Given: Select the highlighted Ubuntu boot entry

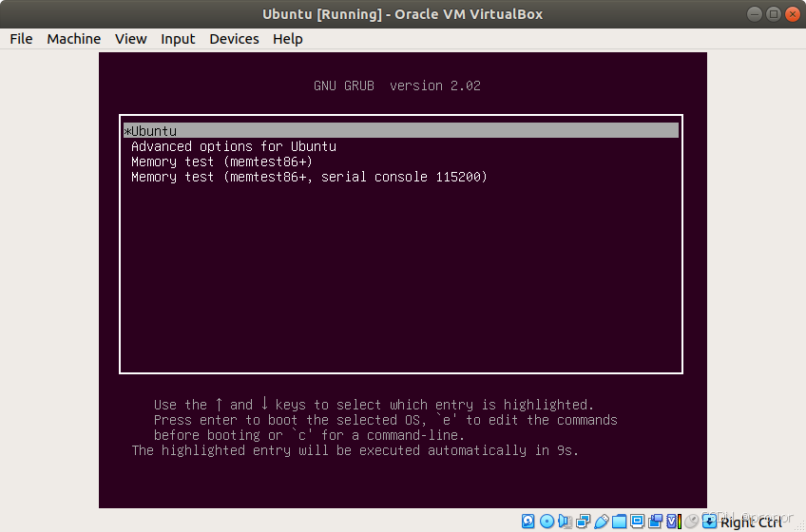Looking at the screenshot, I should coord(401,130).
